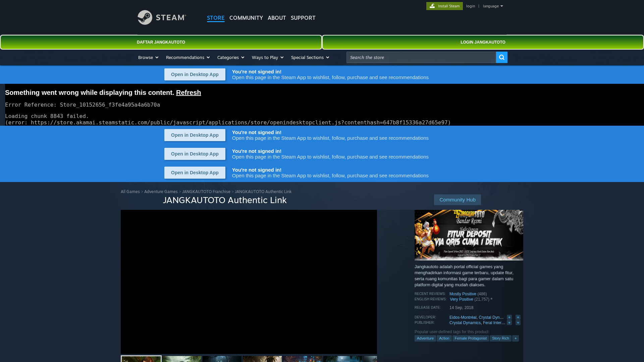Viewport: 644px width, 362px height.
Task: Click the plus button after Story Rich tag
Action: 516,339
